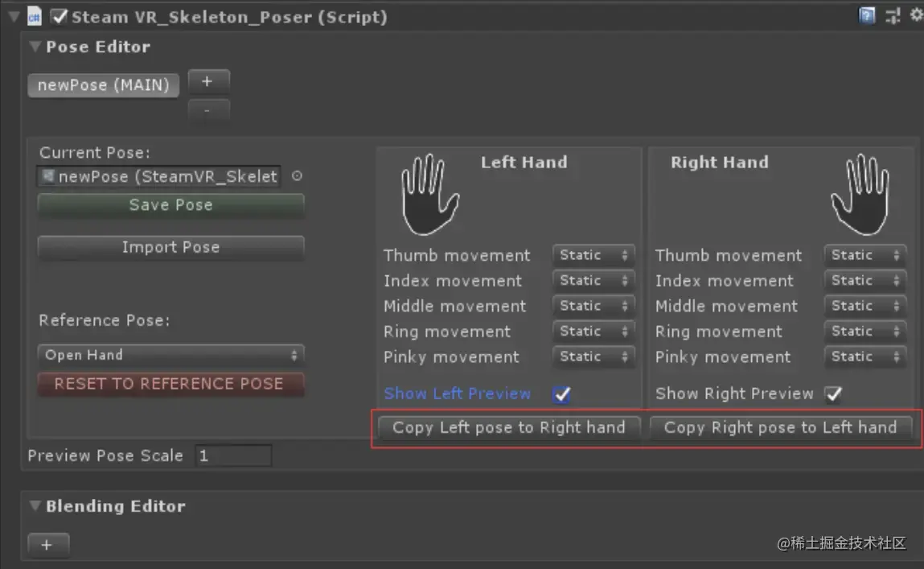Click the C# script icon
Viewport: 924px width, 569px height.
(x=35, y=17)
